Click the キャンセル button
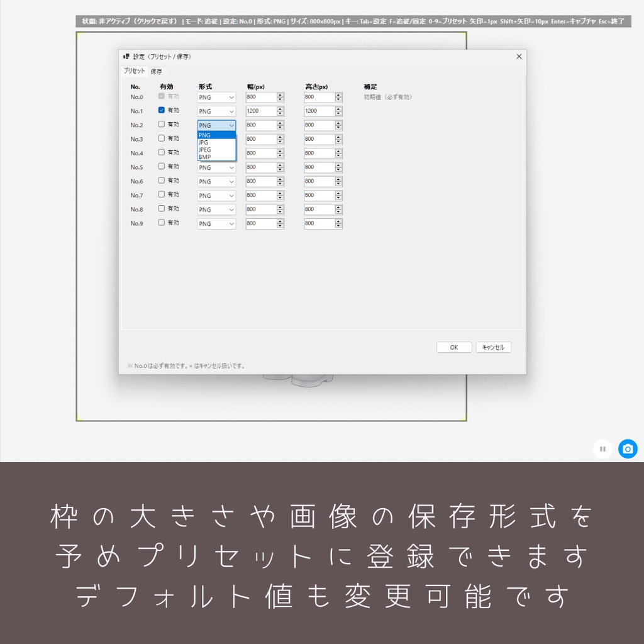 click(493, 347)
